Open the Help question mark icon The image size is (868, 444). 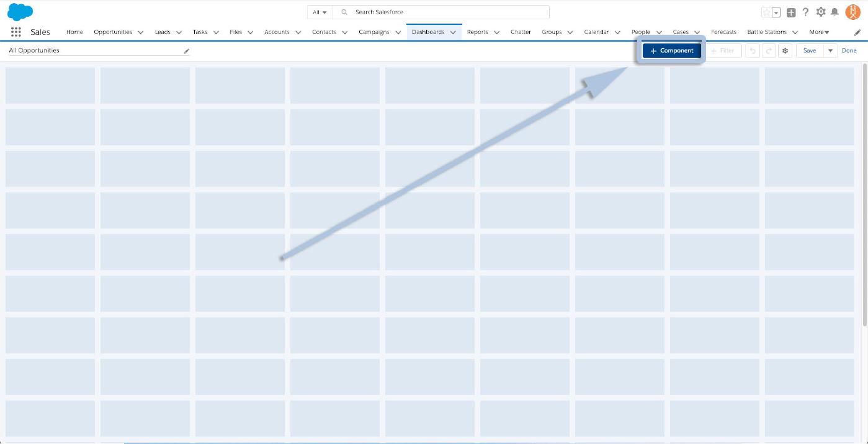(806, 12)
